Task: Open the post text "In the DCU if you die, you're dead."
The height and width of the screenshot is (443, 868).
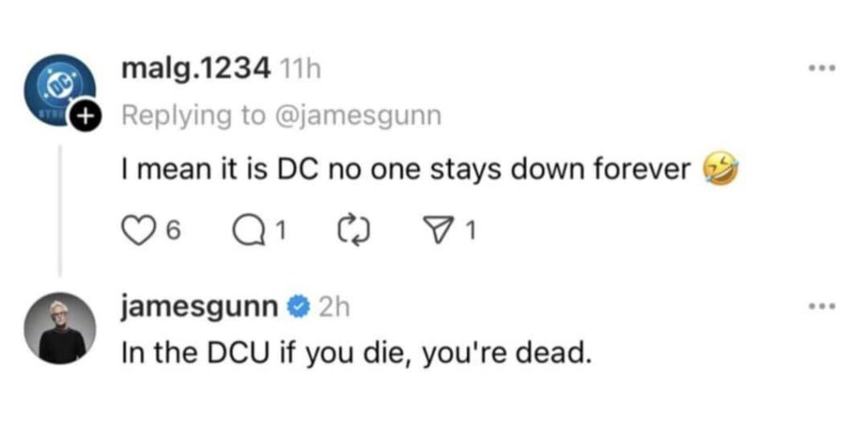Action: [x=355, y=351]
